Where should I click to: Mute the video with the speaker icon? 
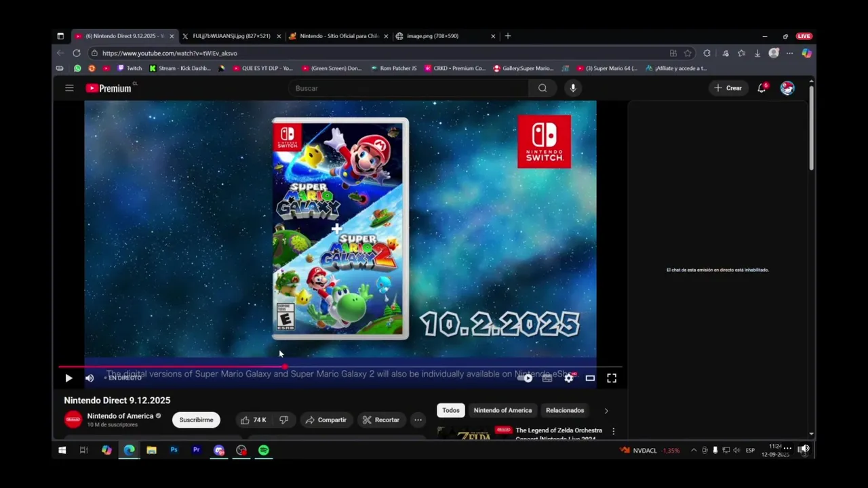89,378
